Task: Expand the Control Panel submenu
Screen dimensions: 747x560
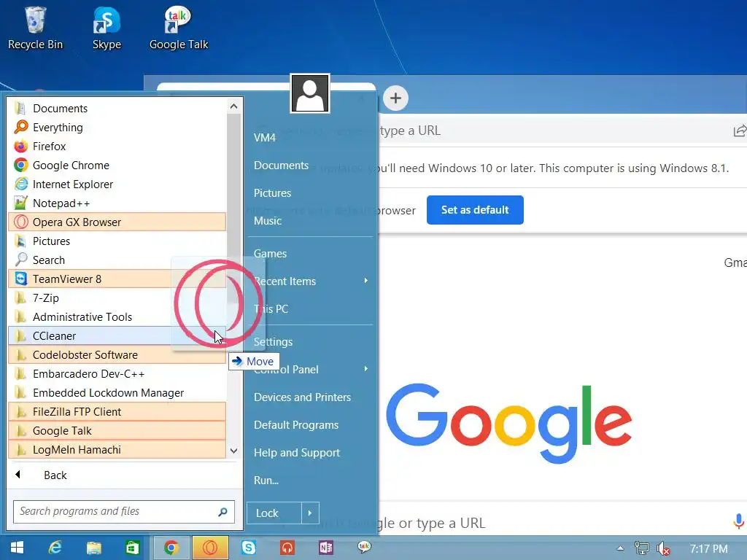Action: point(366,369)
